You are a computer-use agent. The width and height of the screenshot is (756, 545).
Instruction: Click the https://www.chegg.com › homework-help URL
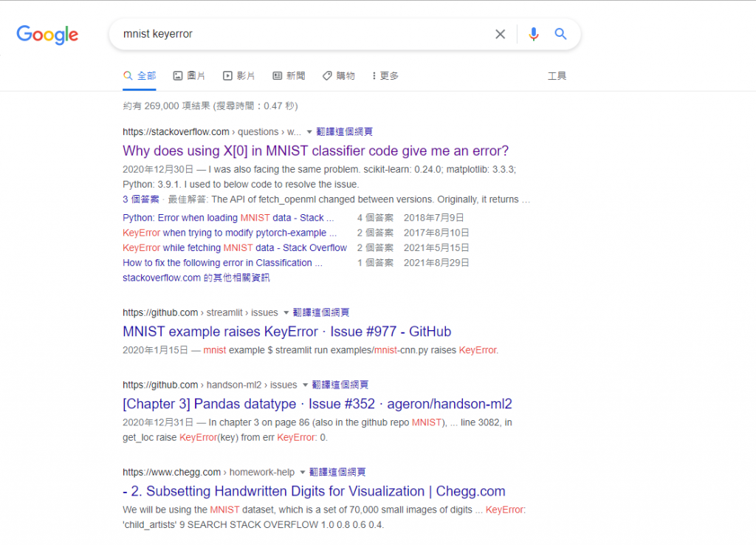point(208,472)
